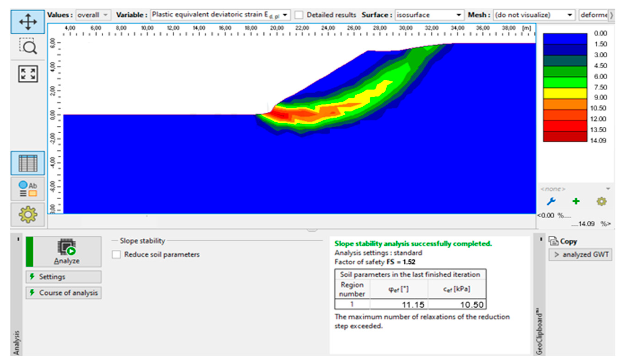
Task: Click the phi value 11.15 cell
Action: point(399,304)
